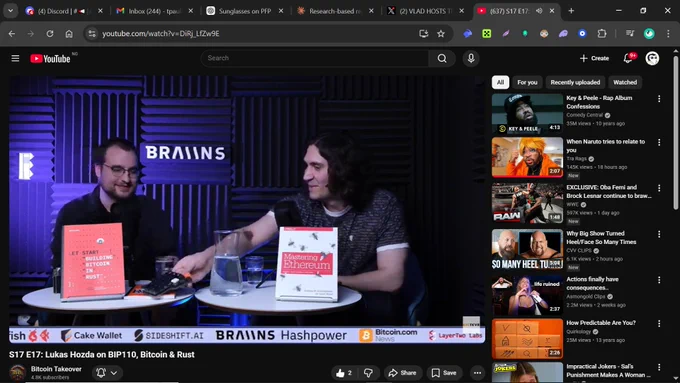Open options for When Naruto video
680x383 pixels.
(659, 142)
